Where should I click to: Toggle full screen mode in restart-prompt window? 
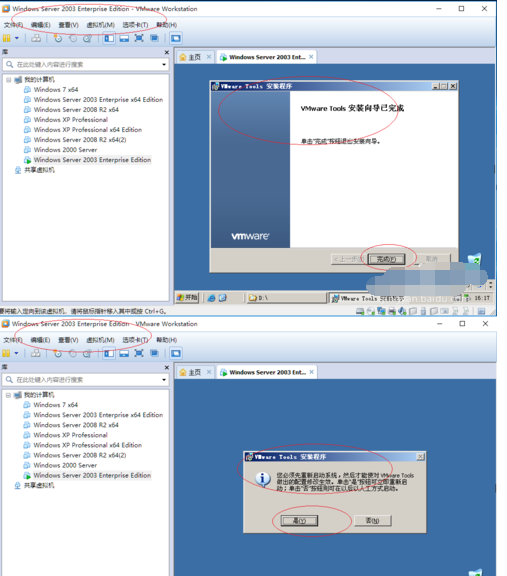click(x=139, y=353)
